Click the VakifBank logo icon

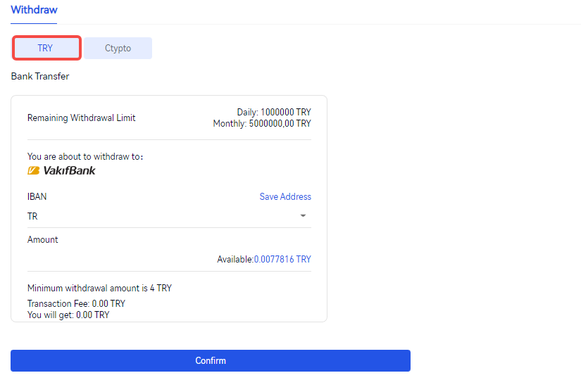pos(33,170)
